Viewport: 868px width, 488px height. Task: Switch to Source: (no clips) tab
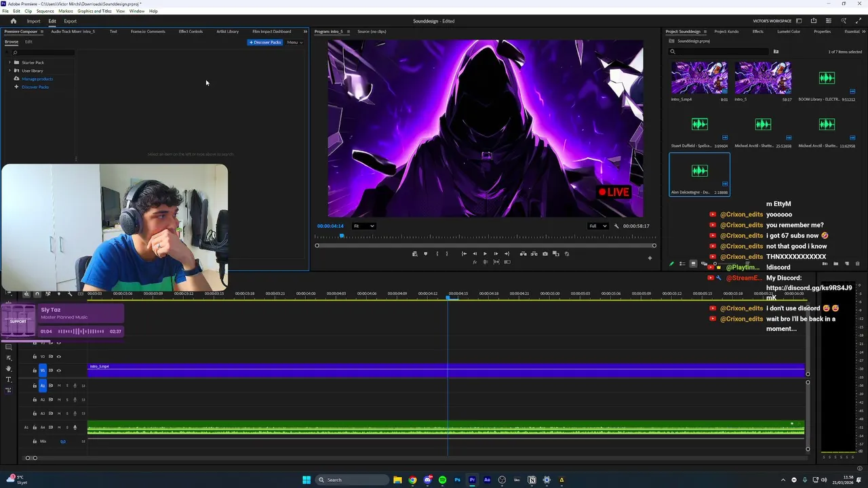(372, 31)
